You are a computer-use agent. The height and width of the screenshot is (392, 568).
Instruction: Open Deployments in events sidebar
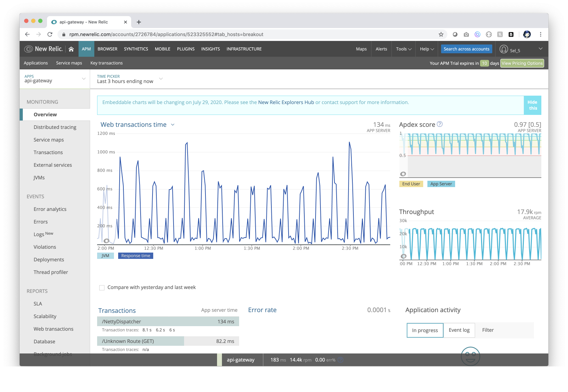[49, 260]
